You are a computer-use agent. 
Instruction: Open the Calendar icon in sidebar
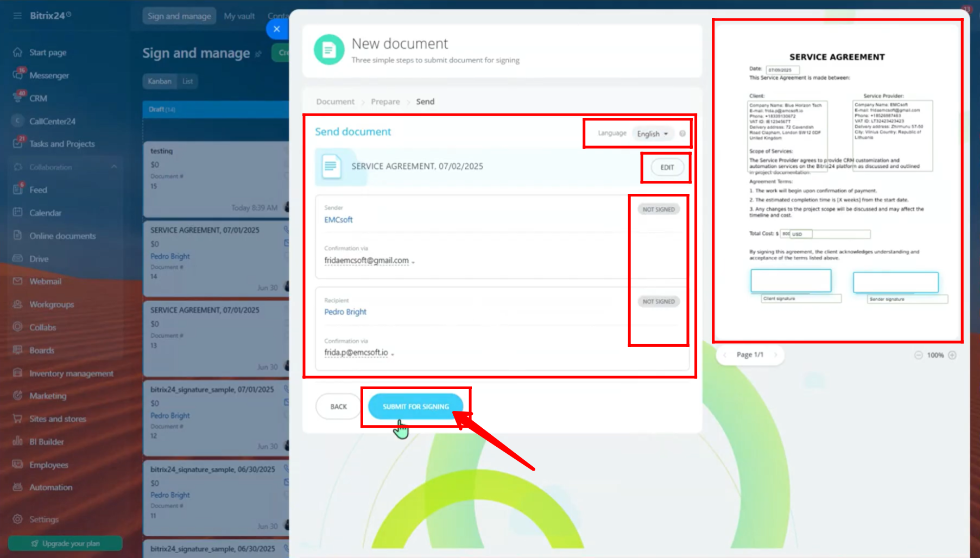pyautogui.click(x=17, y=212)
